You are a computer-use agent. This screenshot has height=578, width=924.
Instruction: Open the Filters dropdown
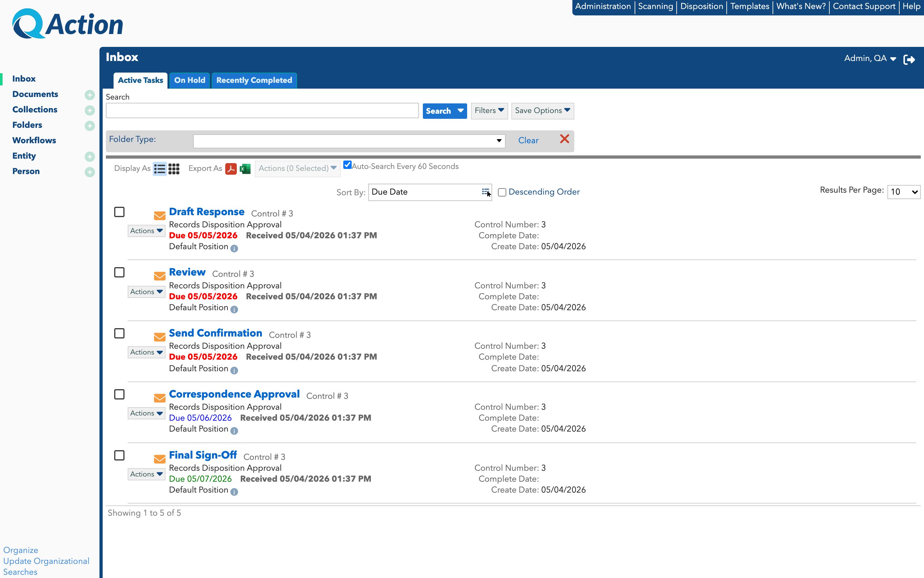click(489, 111)
